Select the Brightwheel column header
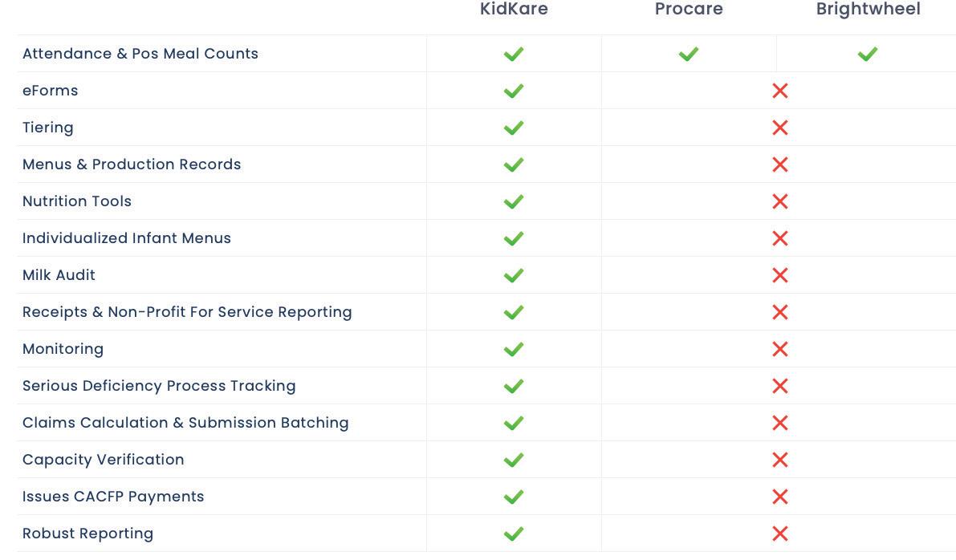This screenshot has height=560, width=956. point(868,10)
